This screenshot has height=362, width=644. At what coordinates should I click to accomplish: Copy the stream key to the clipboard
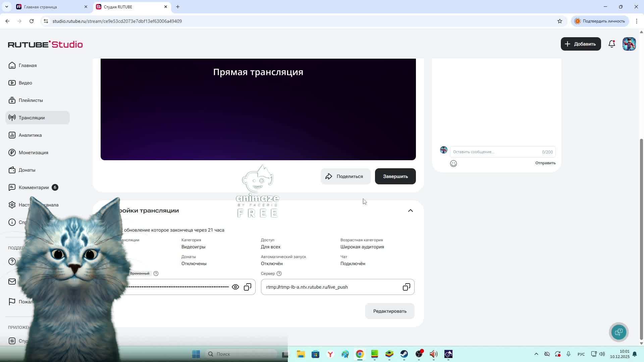point(248,287)
